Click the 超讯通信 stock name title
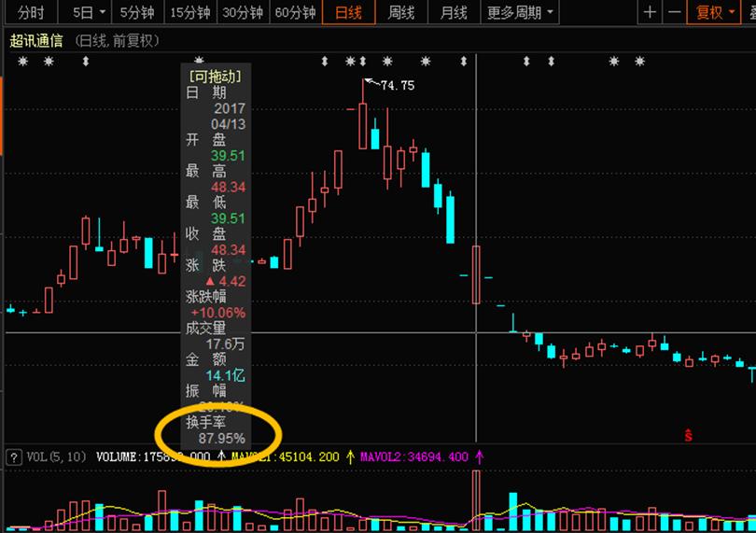The width and height of the screenshot is (756, 533). [x=36, y=41]
